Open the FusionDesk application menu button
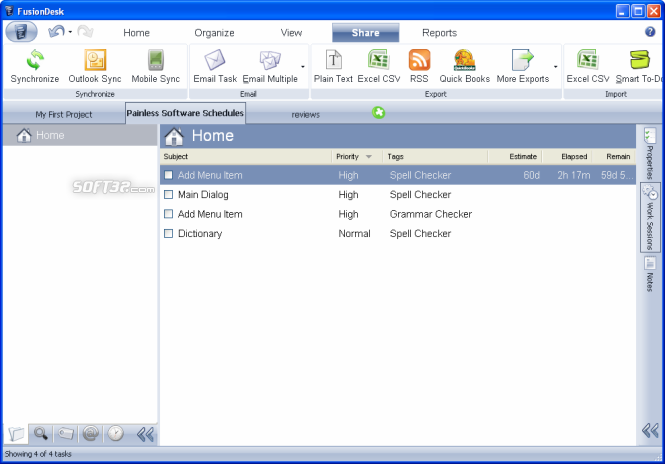This screenshot has height=464, width=665. (x=21, y=31)
